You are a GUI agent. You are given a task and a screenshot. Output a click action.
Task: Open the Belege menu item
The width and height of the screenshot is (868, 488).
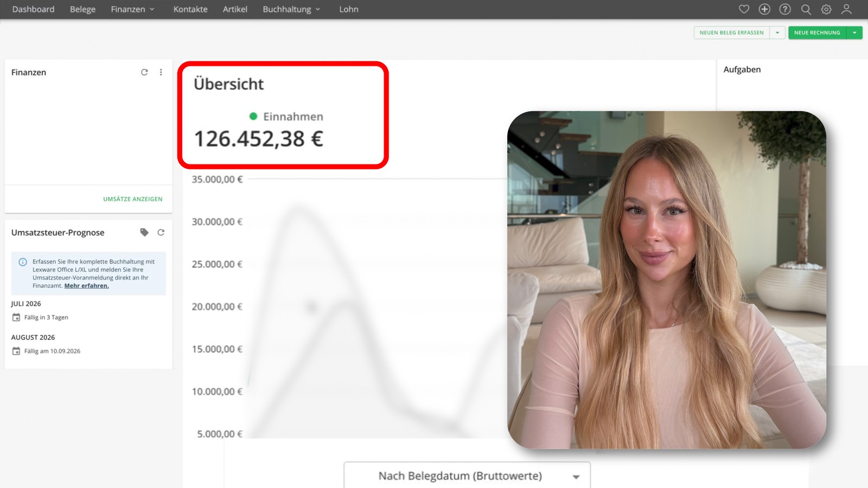click(82, 9)
